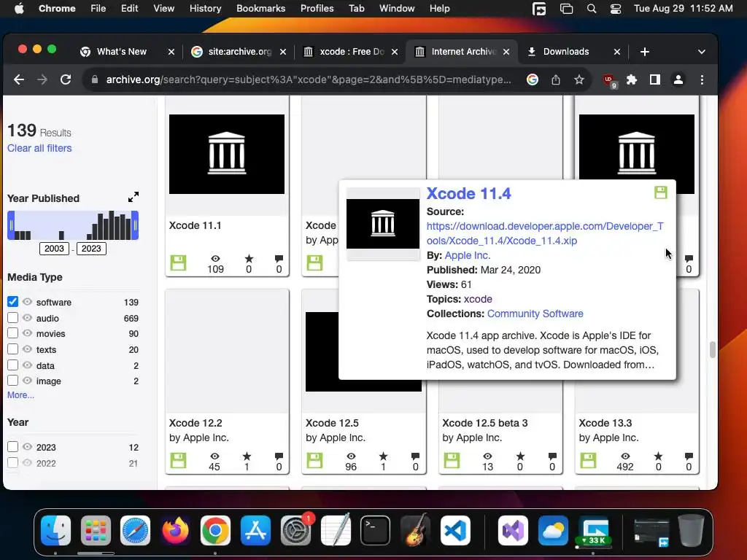The width and height of the screenshot is (747, 560).
Task: Open the Profiles menu
Action: click(x=317, y=9)
